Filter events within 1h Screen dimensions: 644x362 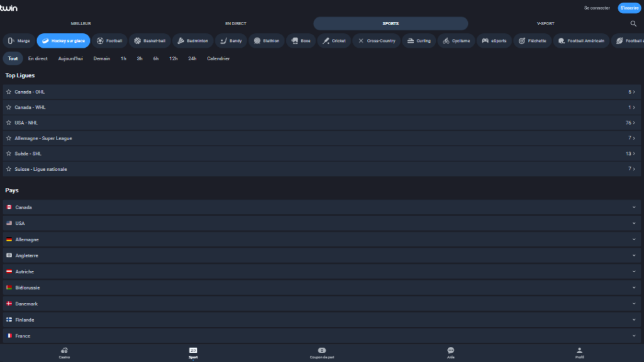[123, 58]
